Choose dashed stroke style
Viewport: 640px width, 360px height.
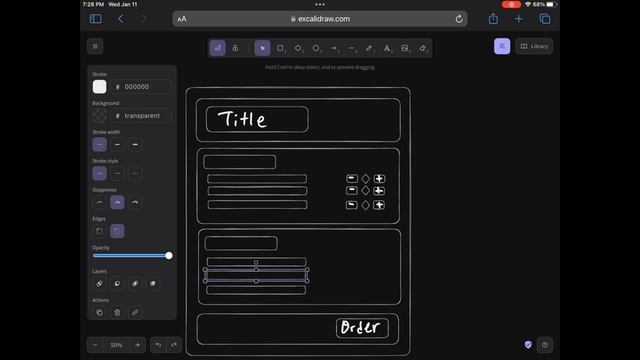click(117, 173)
